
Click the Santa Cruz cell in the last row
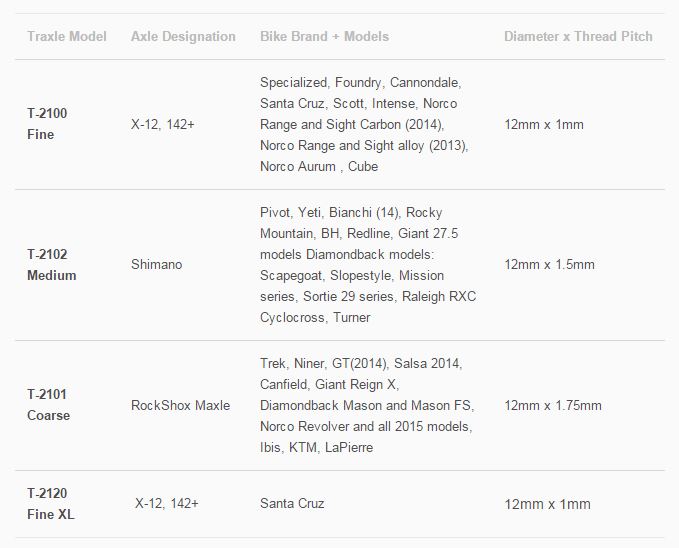click(292, 503)
